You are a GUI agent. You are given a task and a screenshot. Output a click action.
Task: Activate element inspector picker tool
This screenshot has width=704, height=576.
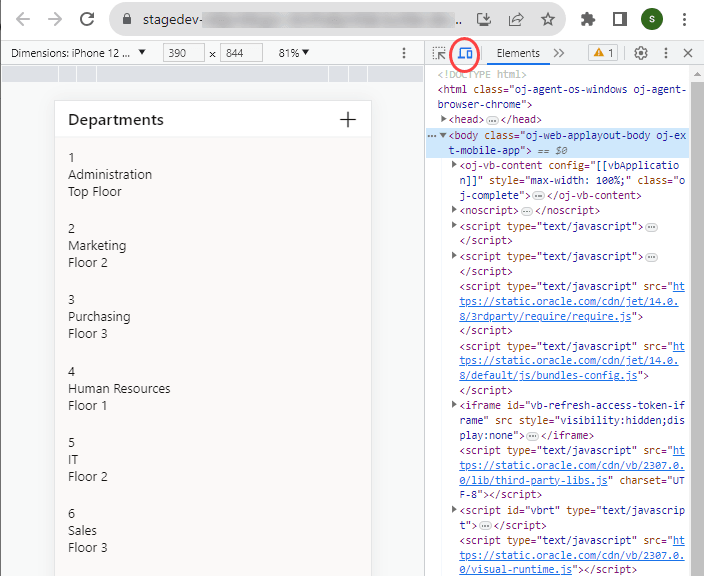click(x=439, y=53)
